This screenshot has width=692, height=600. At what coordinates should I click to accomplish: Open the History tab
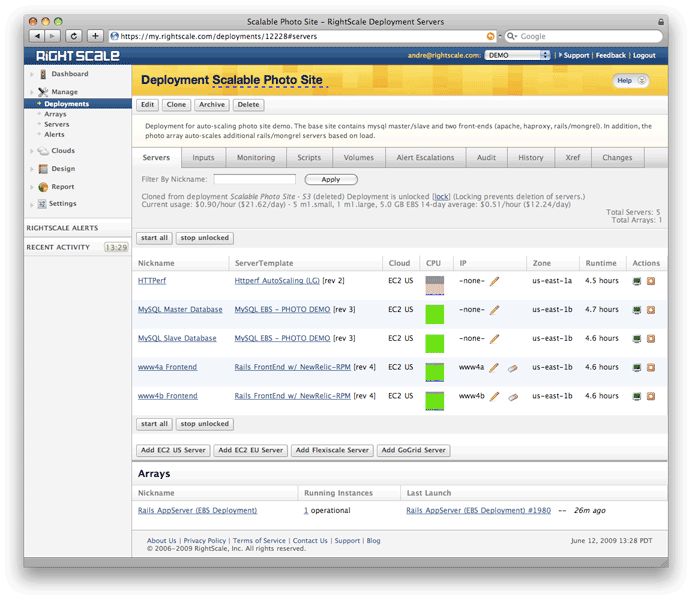click(x=531, y=158)
